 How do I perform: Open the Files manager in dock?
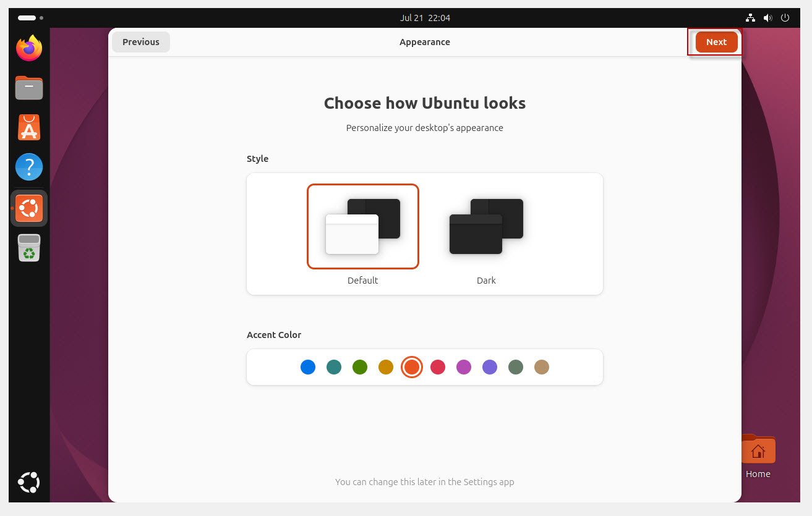(29, 88)
